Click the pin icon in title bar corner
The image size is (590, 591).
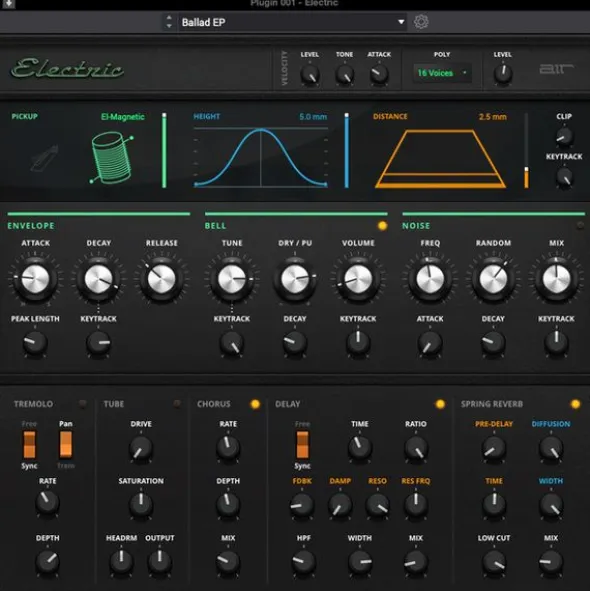(x=9, y=4)
